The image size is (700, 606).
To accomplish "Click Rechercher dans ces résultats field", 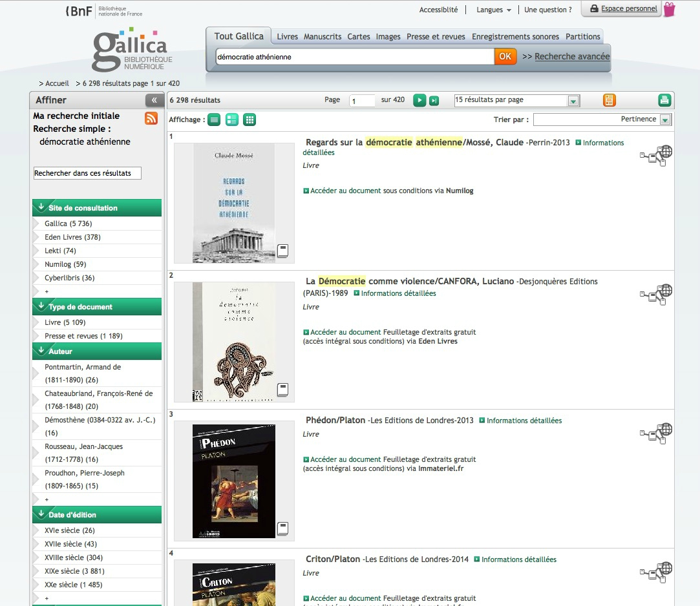I will [87, 173].
